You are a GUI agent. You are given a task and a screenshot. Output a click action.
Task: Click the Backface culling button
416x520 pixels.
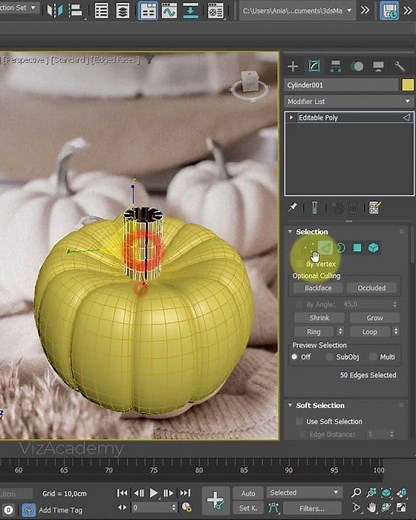[318, 288]
